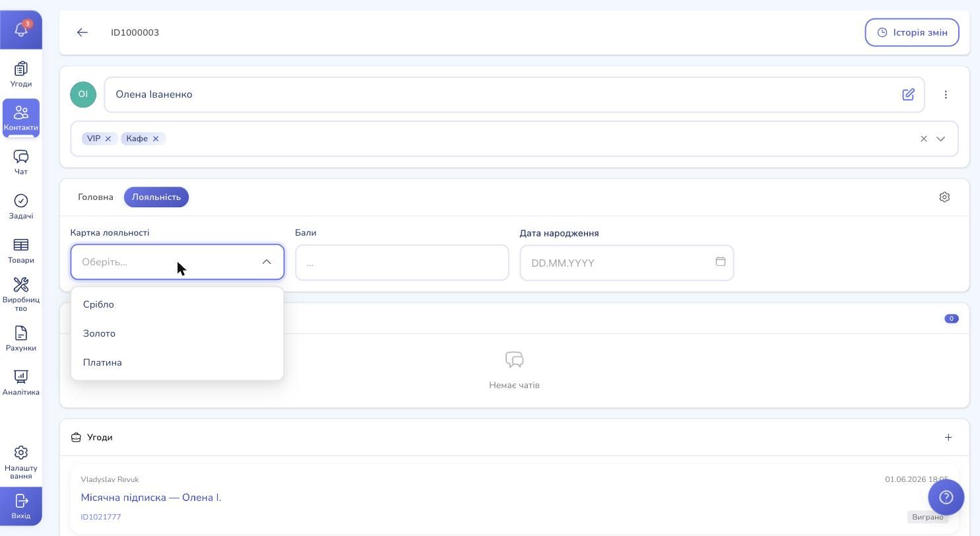980x536 pixels.
Task: Open contact three-dot menu
Action: (946, 94)
